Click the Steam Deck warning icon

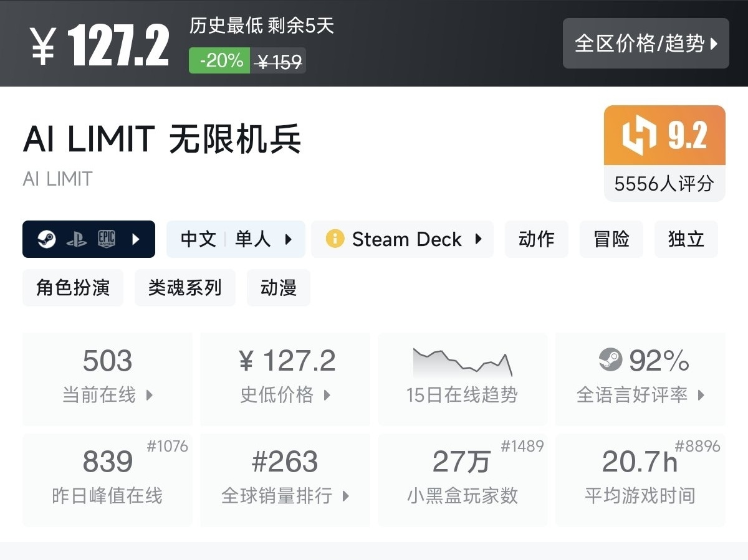click(x=335, y=239)
